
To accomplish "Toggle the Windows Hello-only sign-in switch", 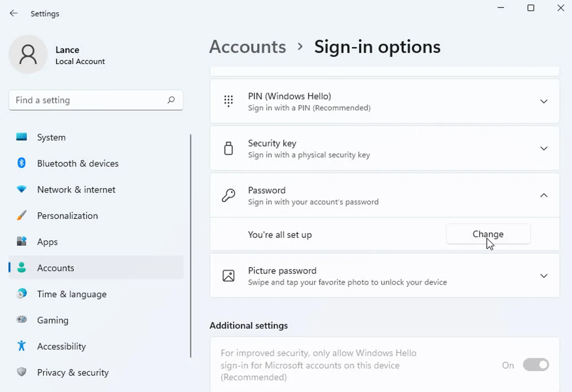I will coord(536,365).
